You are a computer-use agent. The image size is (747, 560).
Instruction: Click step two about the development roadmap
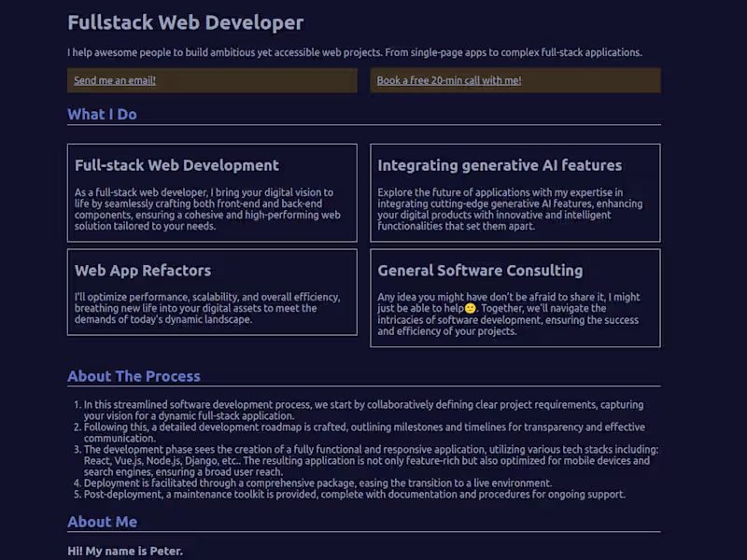pyautogui.click(x=364, y=432)
